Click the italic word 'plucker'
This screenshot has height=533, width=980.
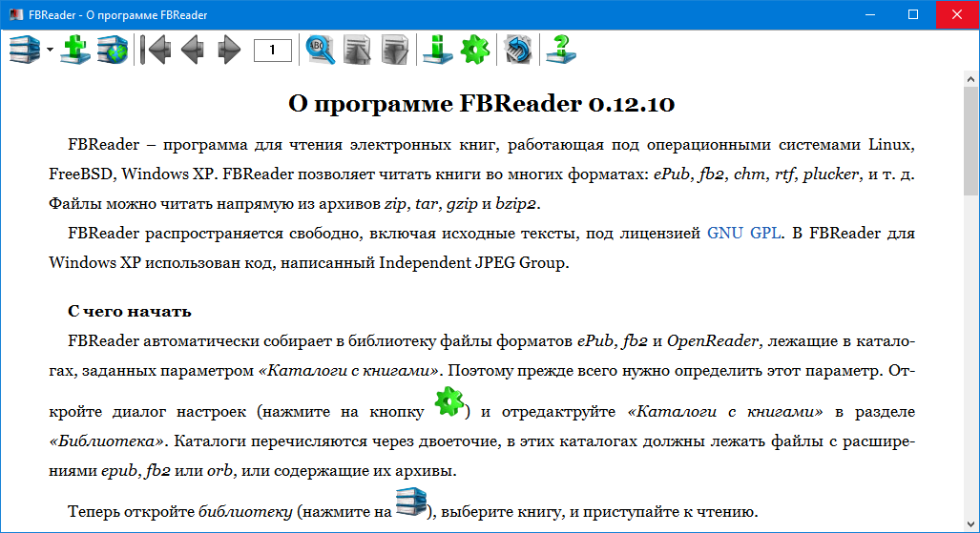coord(830,174)
